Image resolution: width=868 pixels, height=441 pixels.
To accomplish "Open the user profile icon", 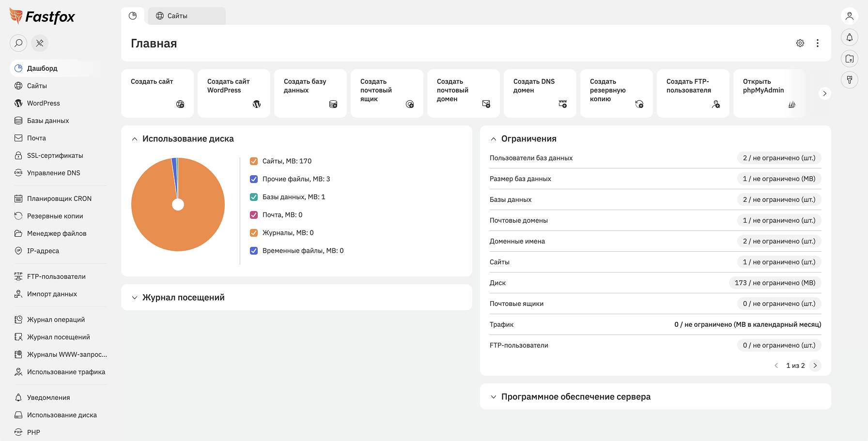I will (849, 16).
